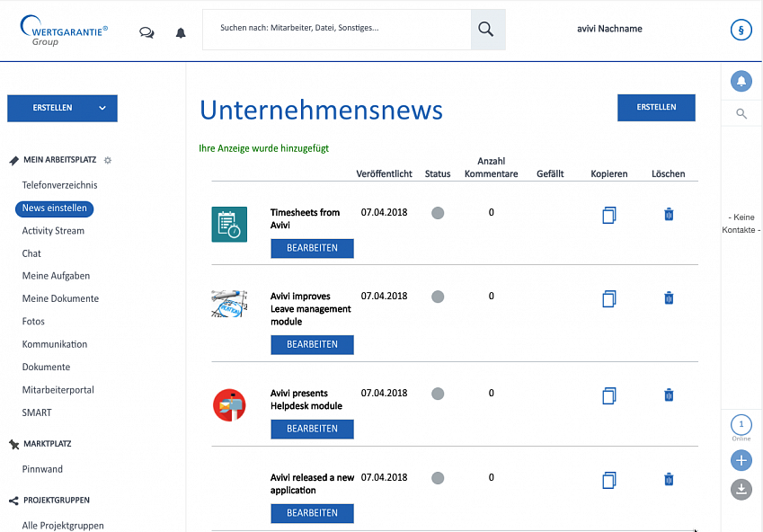Open Alle Projektgruppen item
This screenshot has width=763, height=532.
pos(63,526)
